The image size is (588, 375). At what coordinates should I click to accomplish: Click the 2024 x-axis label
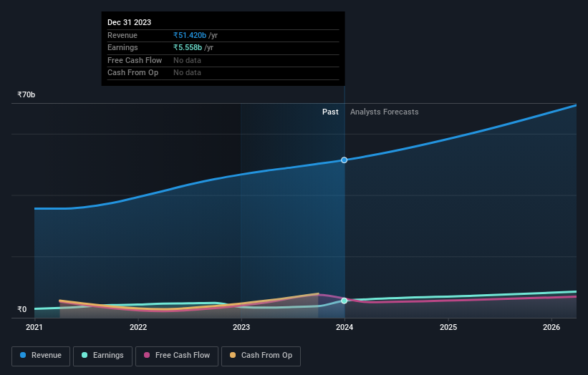344,328
